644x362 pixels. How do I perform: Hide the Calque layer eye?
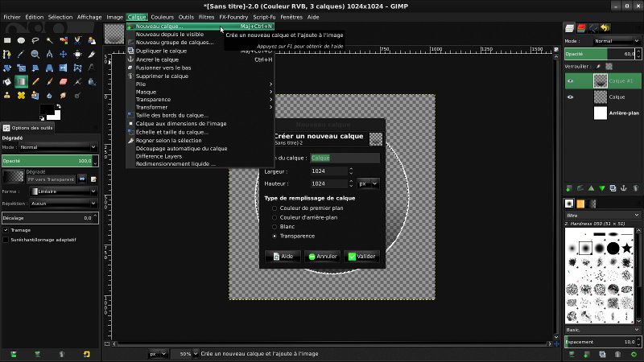coord(570,97)
